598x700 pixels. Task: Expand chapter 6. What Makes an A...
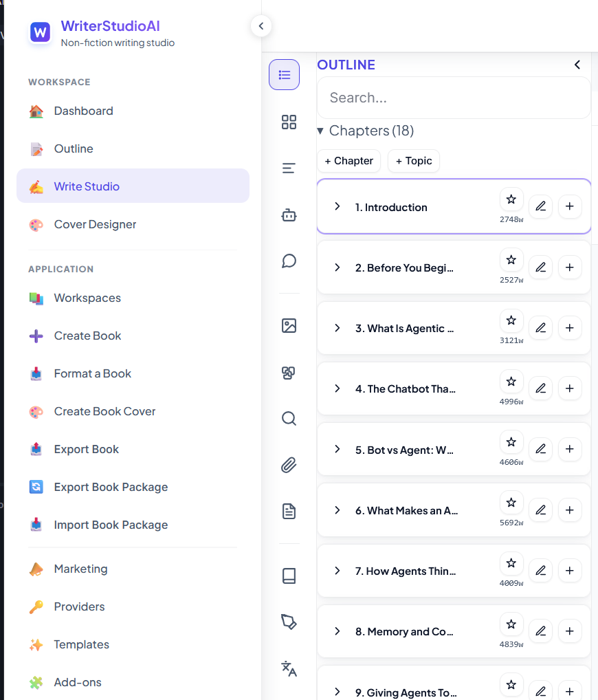click(337, 510)
